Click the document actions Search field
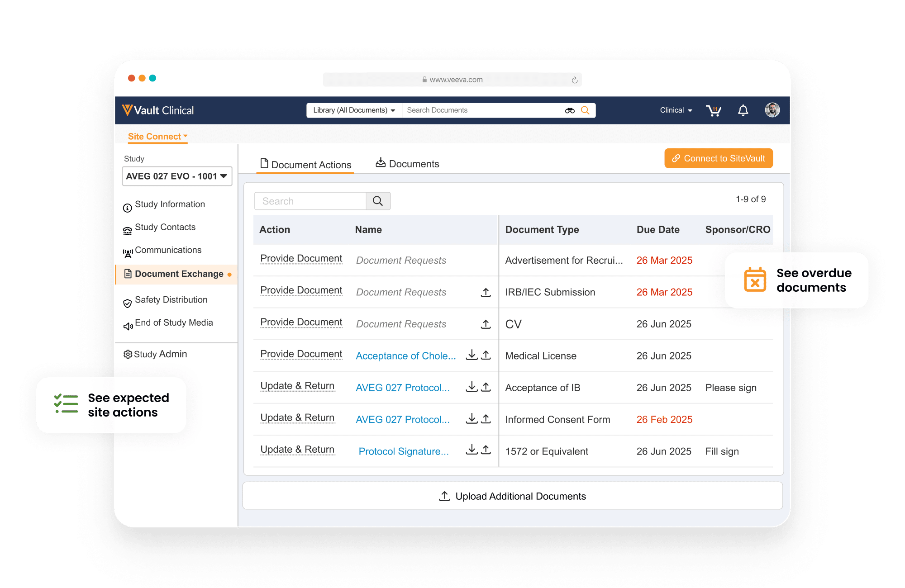Image resolution: width=905 pixels, height=588 pixels. 310,201
